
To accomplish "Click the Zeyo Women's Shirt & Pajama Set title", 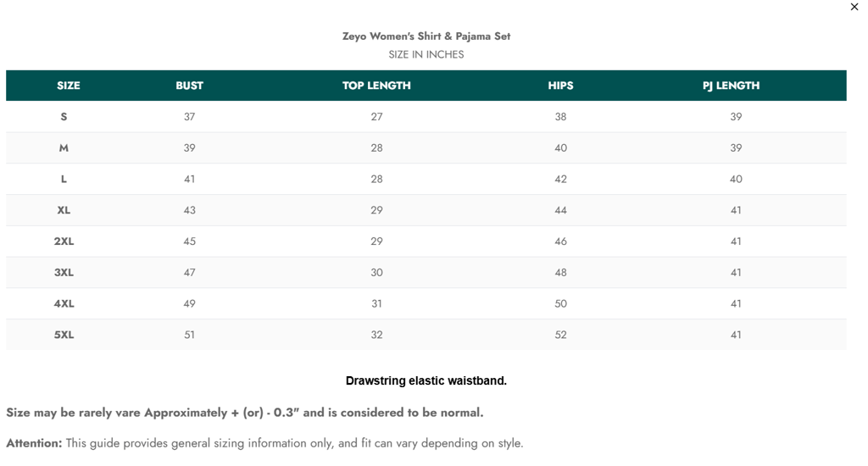I will [426, 36].
